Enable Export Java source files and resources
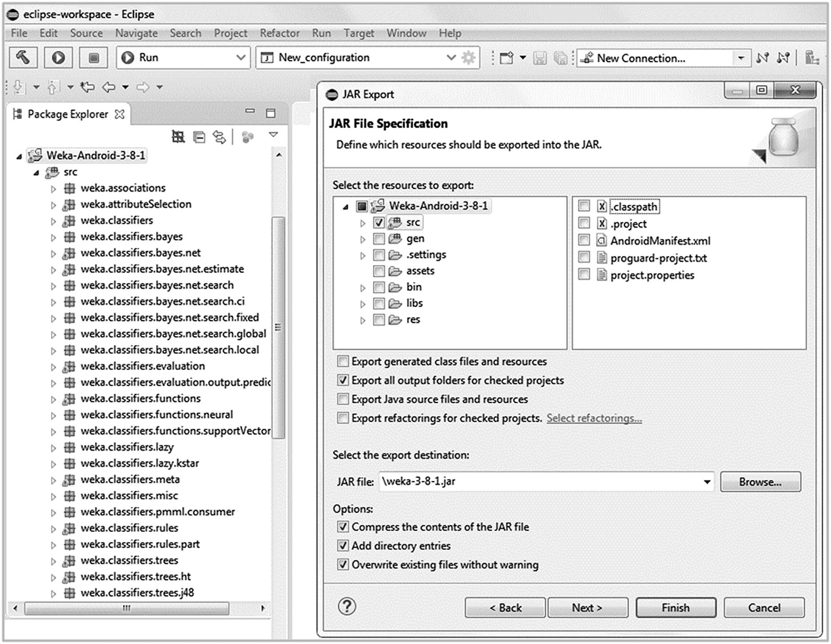This screenshot has height=644, width=831. (x=343, y=399)
